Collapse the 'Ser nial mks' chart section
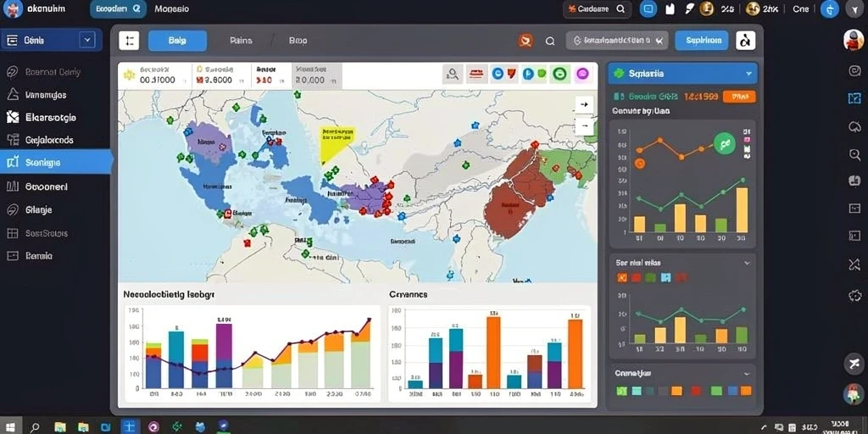 coord(747,263)
